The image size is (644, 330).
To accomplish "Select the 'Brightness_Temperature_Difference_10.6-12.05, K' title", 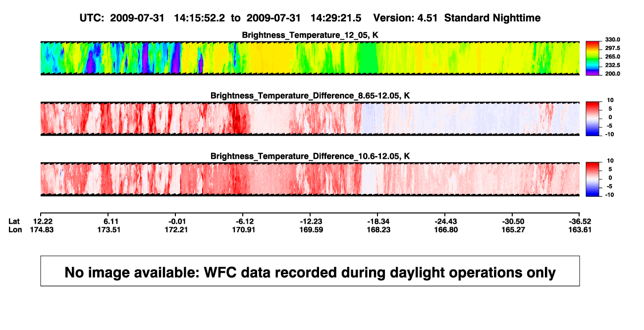I will tap(310, 156).
